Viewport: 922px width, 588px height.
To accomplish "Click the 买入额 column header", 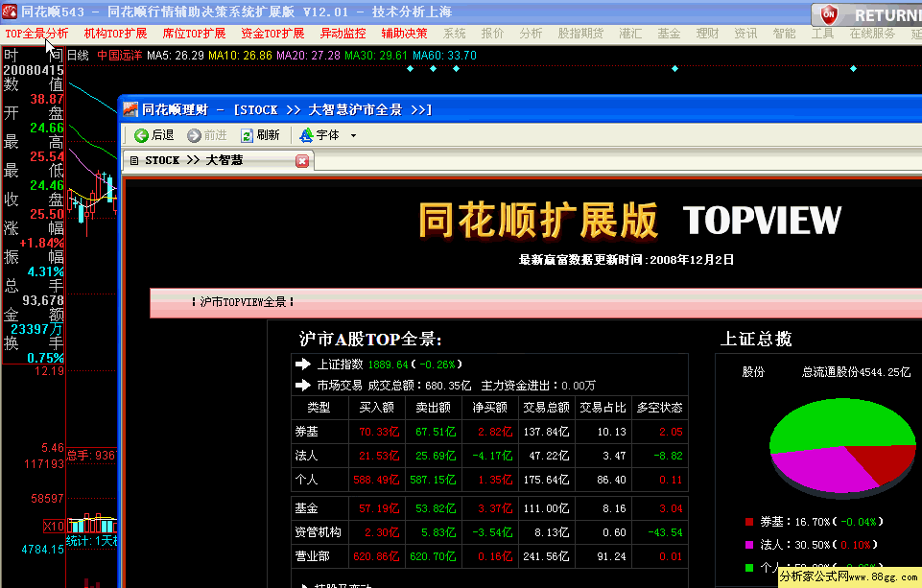I will click(377, 408).
